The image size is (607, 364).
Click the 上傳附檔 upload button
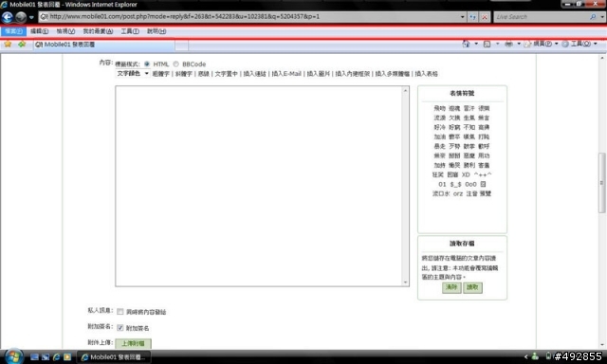[x=133, y=343]
